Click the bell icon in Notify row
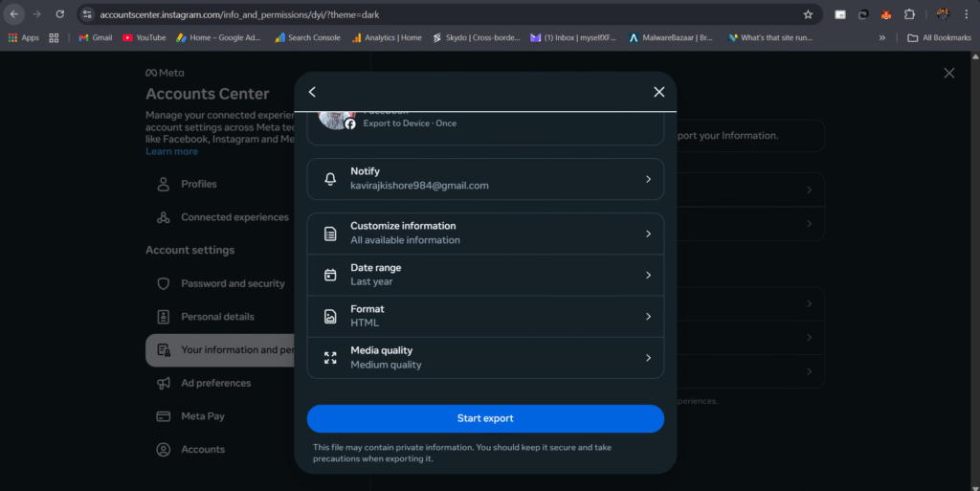The height and width of the screenshot is (491, 980). (330, 179)
